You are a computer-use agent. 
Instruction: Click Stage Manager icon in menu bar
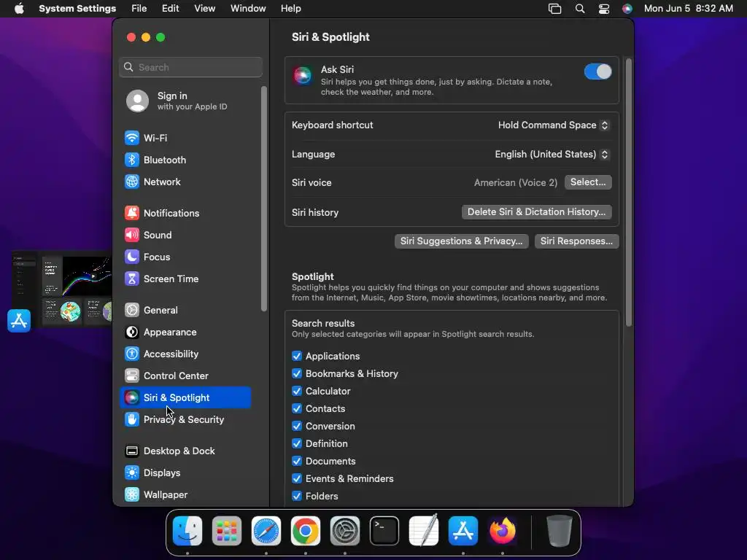554,9
